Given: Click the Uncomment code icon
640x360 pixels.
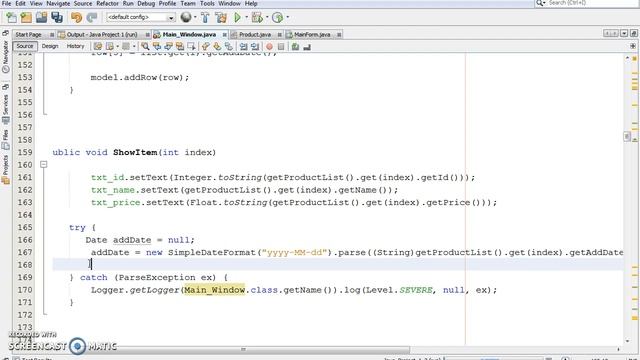Looking at the screenshot, I should tap(307, 47).
